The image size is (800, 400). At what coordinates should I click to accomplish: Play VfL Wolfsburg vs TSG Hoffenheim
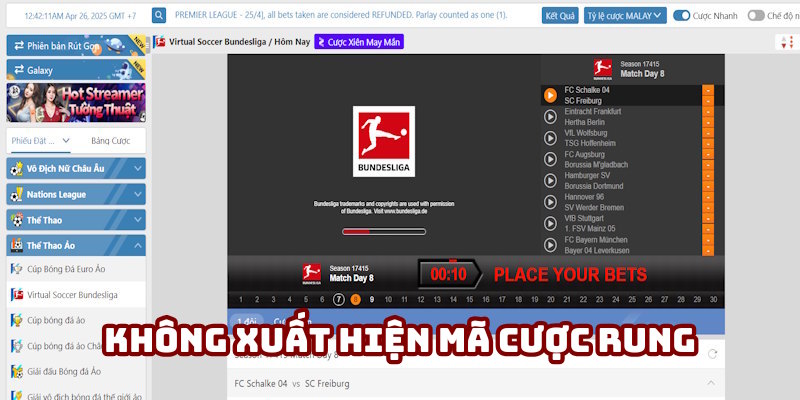550,138
